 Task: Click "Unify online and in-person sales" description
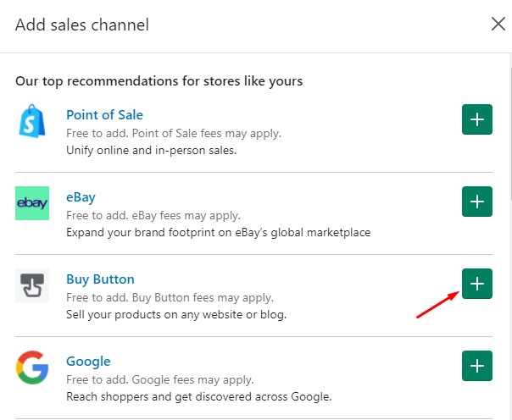pos(153,151)
